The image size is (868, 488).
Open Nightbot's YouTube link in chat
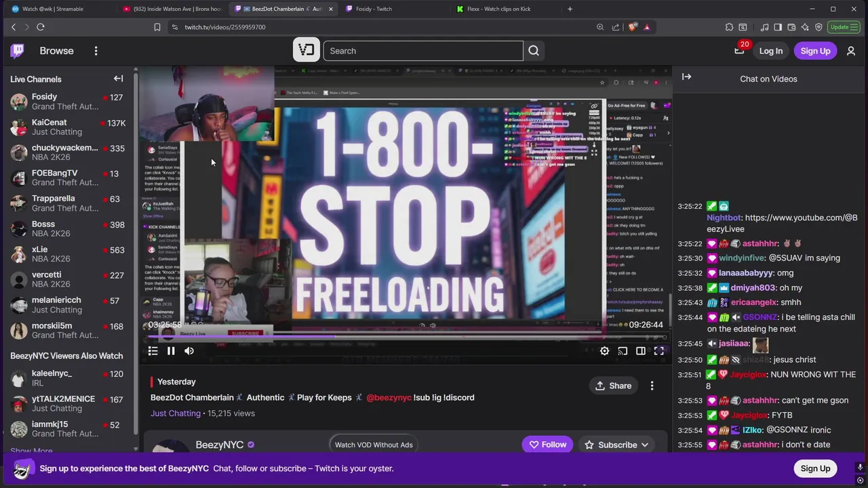click(782, 223)
